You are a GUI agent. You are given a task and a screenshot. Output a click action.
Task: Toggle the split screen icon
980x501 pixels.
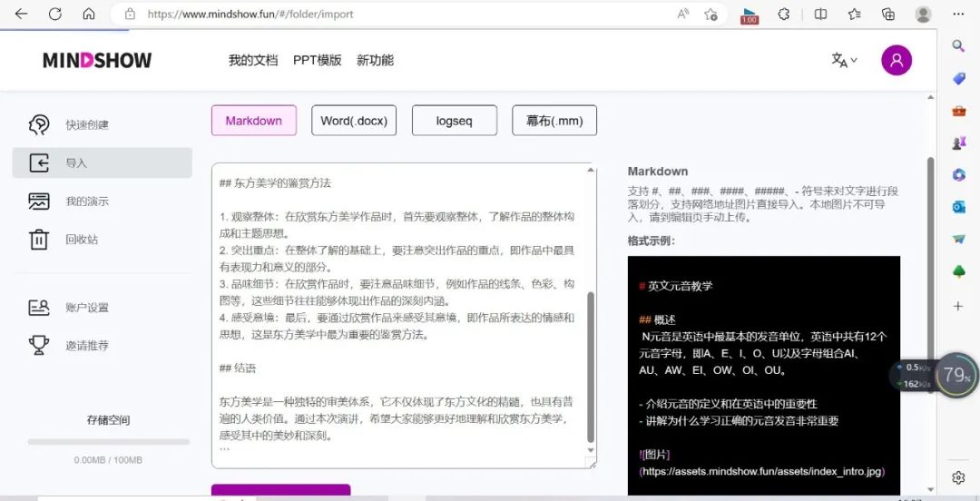[820, 14]
